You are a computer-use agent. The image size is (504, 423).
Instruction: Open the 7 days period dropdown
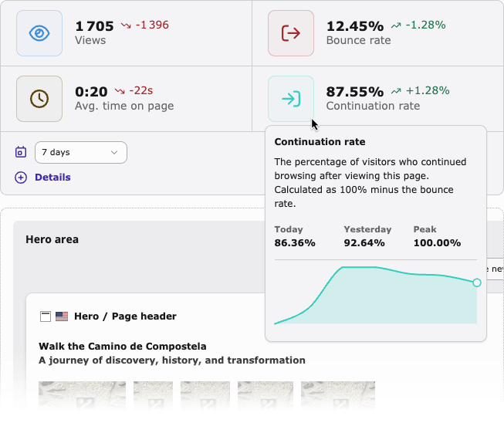coord(81,152)
